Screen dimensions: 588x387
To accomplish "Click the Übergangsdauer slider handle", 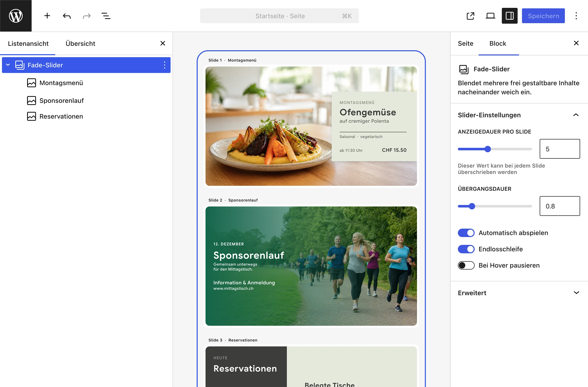I will point(472,206).
